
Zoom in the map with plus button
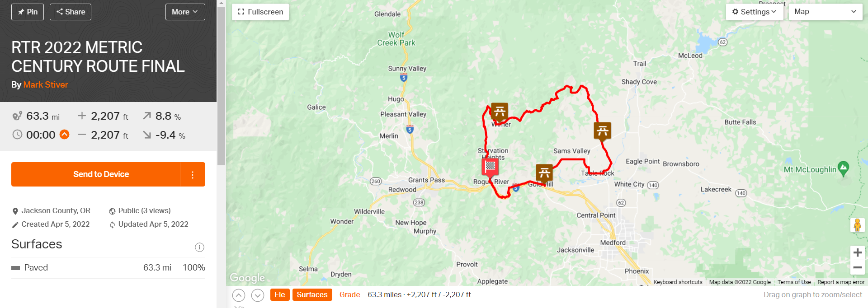pos(857,252)
